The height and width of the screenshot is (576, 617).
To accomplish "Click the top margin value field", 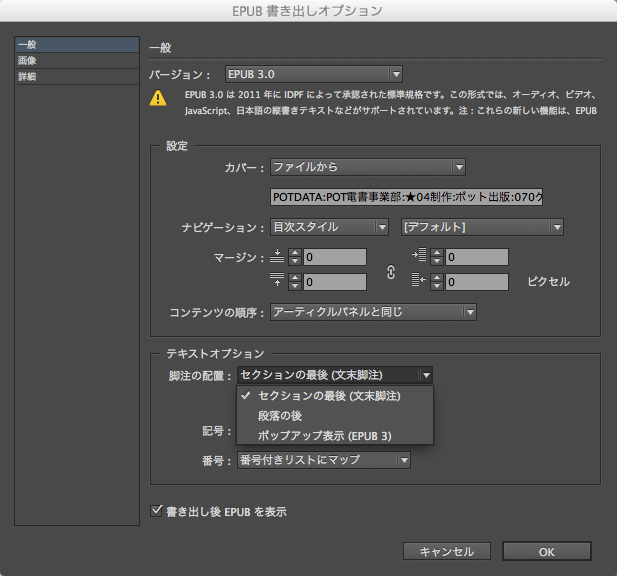I will [335, 257].
